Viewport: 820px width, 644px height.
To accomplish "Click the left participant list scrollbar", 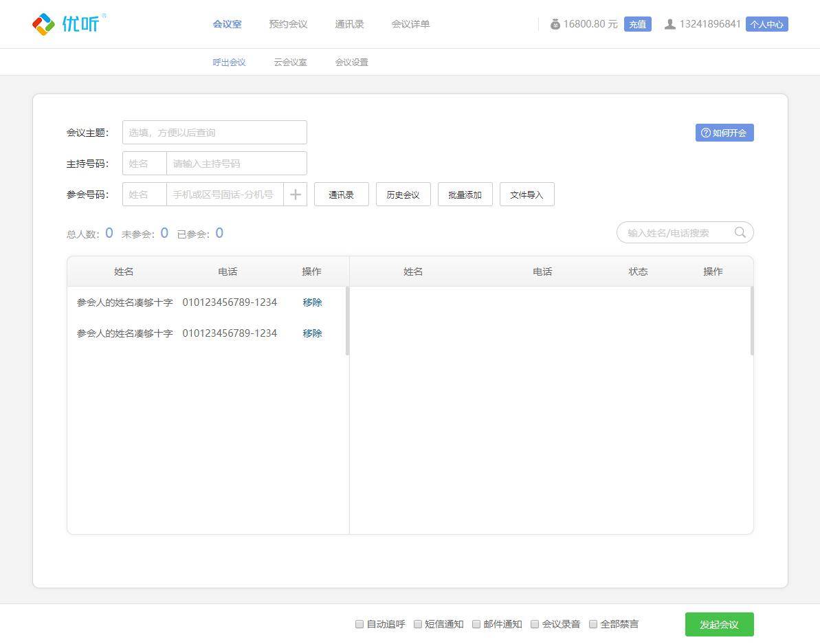I will click(347, 321).
